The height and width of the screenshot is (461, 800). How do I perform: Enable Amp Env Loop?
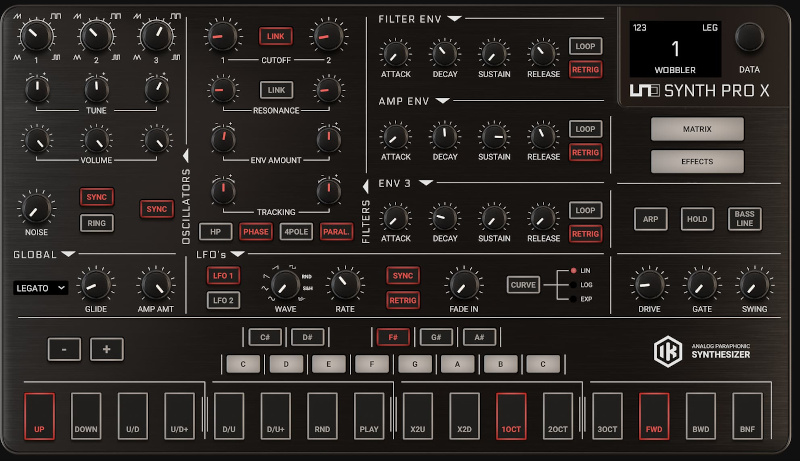point(585,129)
